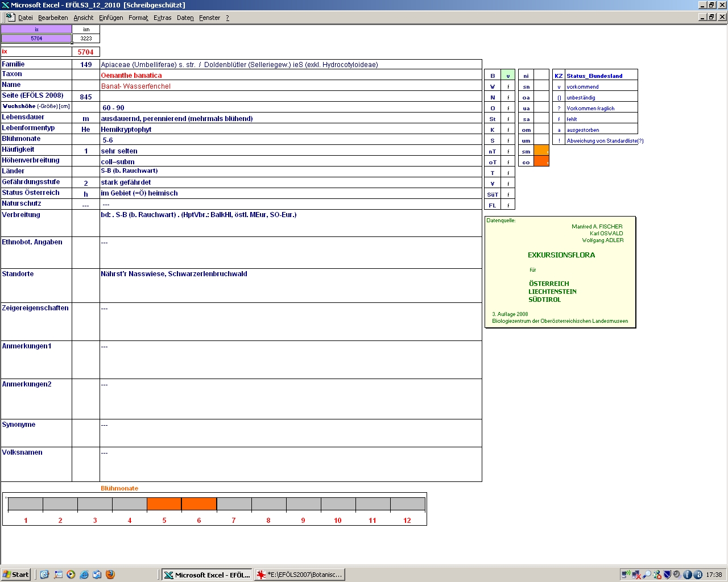Click the green 'v' cell next to B
Image resolution: width=728 pixels, height=582 pixels.
pos(508,76)
